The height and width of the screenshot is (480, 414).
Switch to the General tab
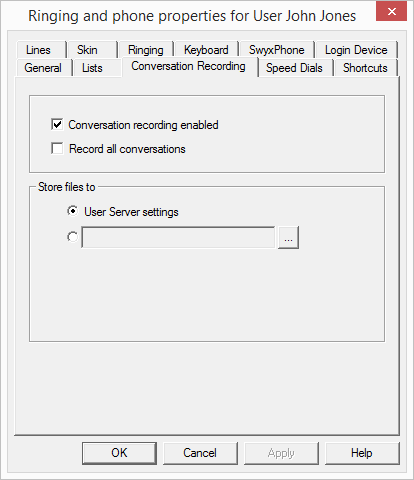click(x=43, y=68)
